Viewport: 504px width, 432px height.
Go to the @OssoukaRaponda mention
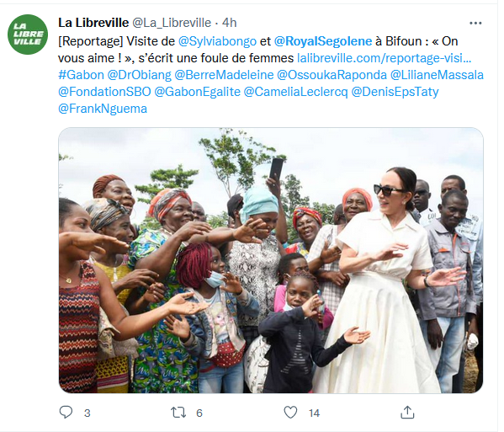(332, 75)
